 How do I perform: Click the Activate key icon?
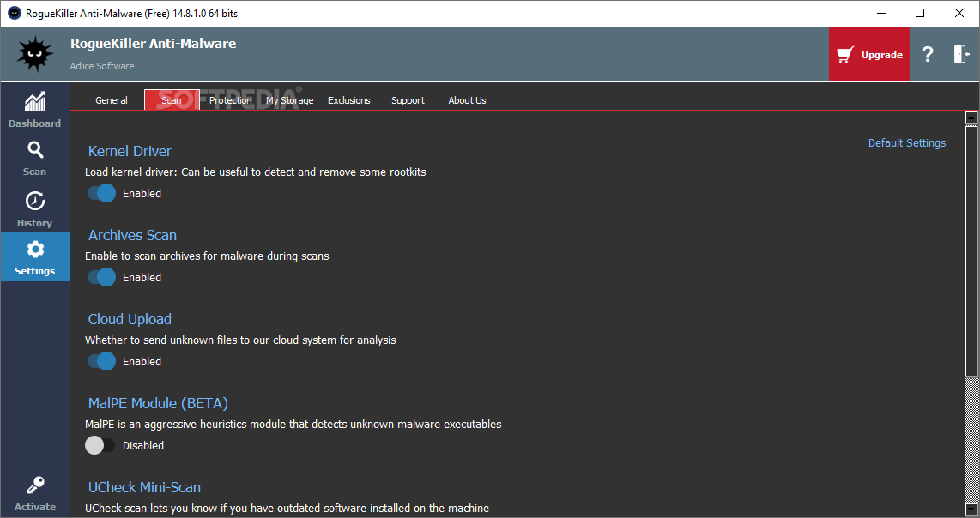35,485
